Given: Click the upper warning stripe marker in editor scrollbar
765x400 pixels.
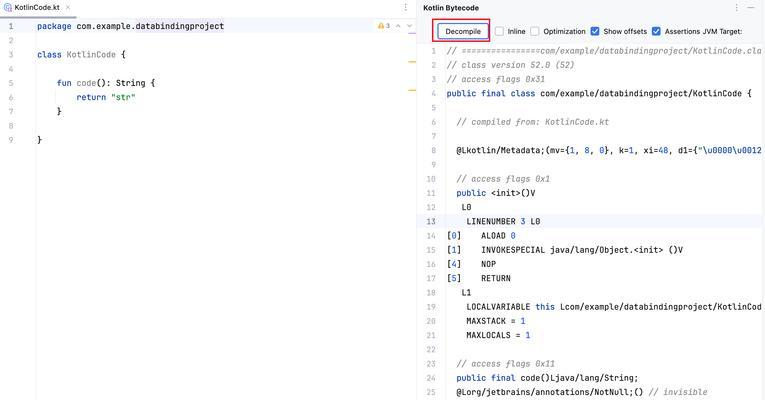Looking at the screenshot, I should [412, 62].
